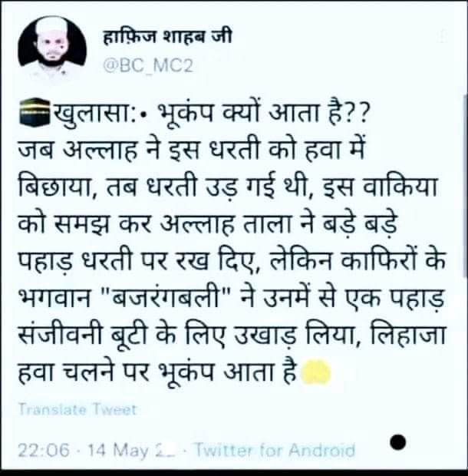Click the Translate Tweet link
468x476 pixels.
tap(77, 410)
